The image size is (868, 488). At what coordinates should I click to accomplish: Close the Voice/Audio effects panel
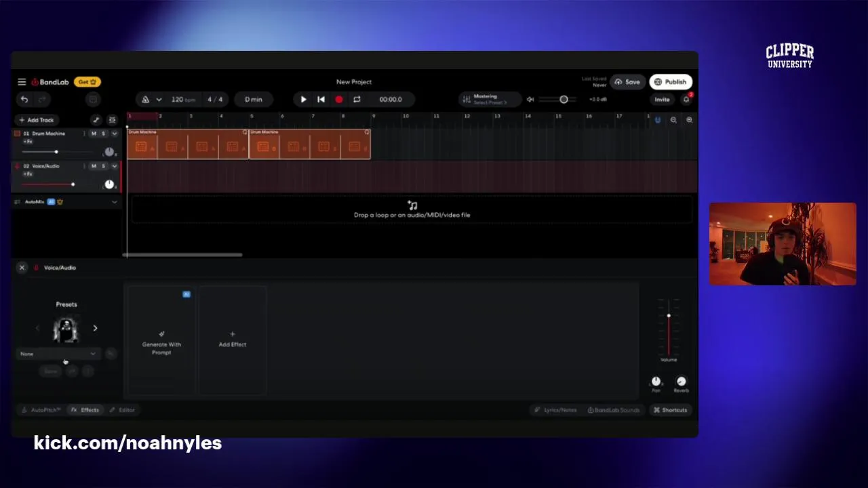coord(22,268)
